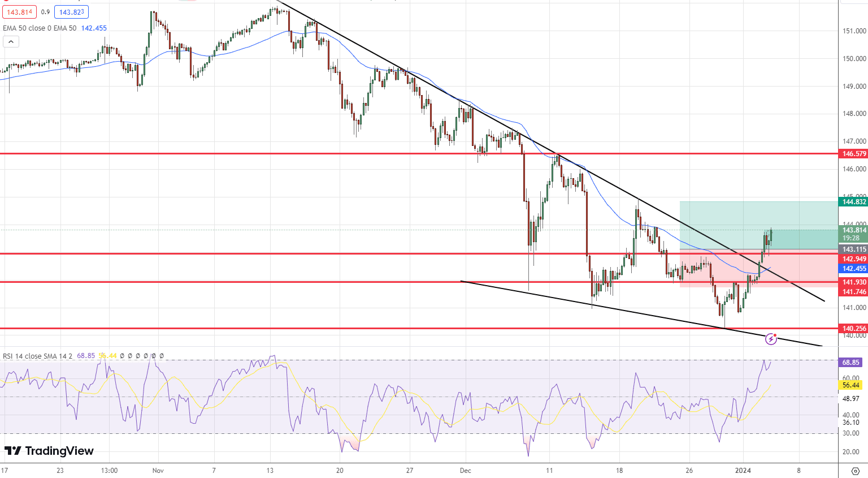Click the 141.746 stop-loss price label
This screenshot has height=478, width=868.
click(x=854, y=292)
